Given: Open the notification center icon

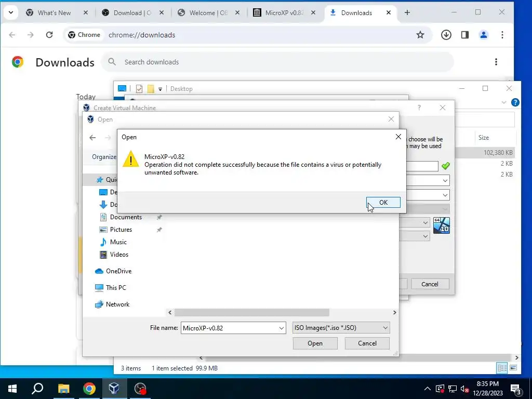Looking at the screenshot, I should (516, 389).
